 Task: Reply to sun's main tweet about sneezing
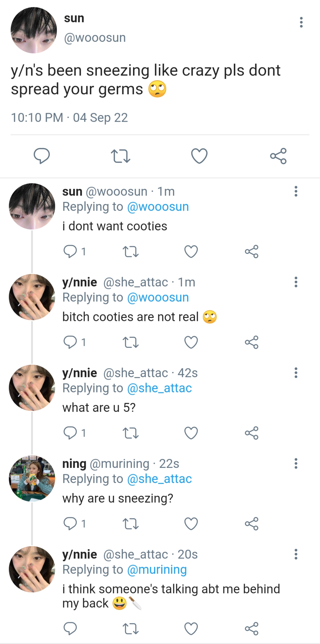tap(42, 156)
